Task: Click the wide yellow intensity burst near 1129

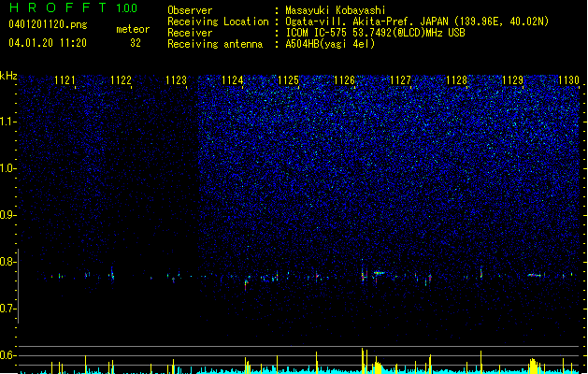Action: pyautogui.click(x=535, y=366)
